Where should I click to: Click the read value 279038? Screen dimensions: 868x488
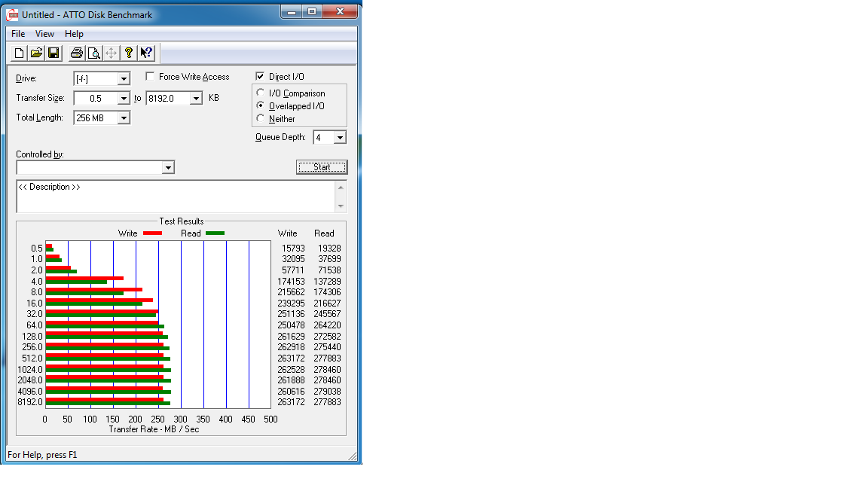(327, 391)
